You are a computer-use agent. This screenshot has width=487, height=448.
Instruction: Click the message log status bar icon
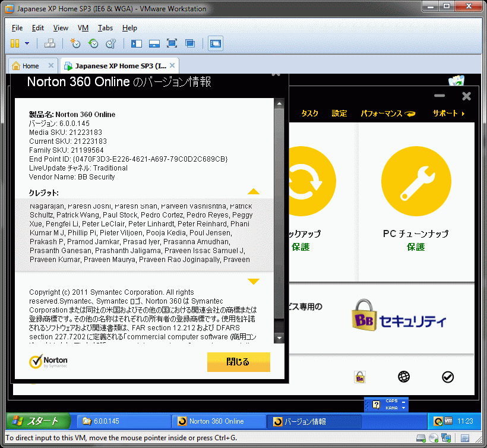tap(465, 438)
